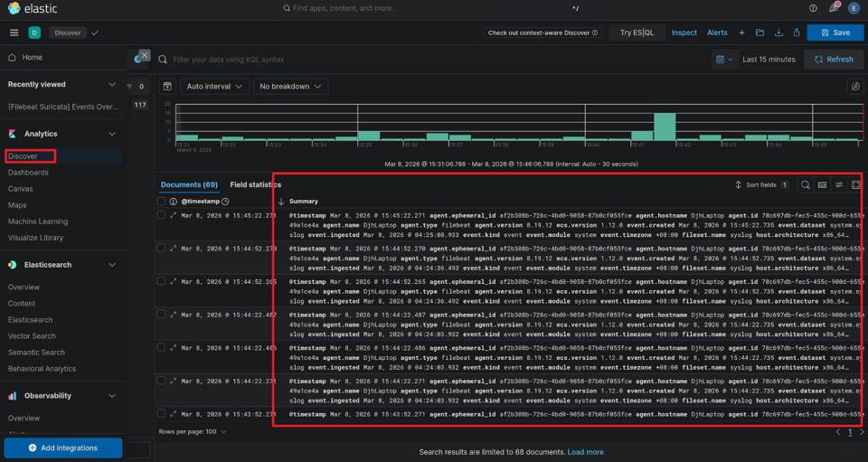The image size is (868, 462).
Task: Open the hamburger navigation menu
Action: point(14,33)
